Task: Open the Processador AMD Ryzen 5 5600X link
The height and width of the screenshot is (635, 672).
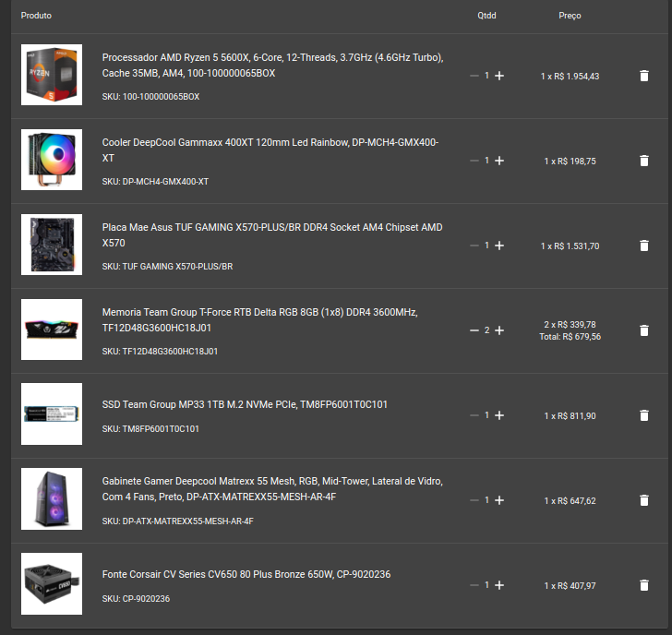Action: [272, 66]
